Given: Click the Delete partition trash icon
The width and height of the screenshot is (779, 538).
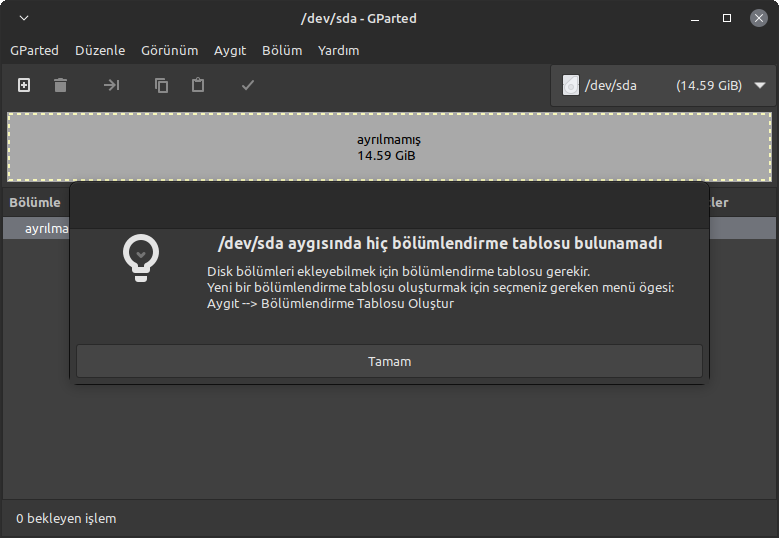Looking at the screenshot, I should 60,85.
